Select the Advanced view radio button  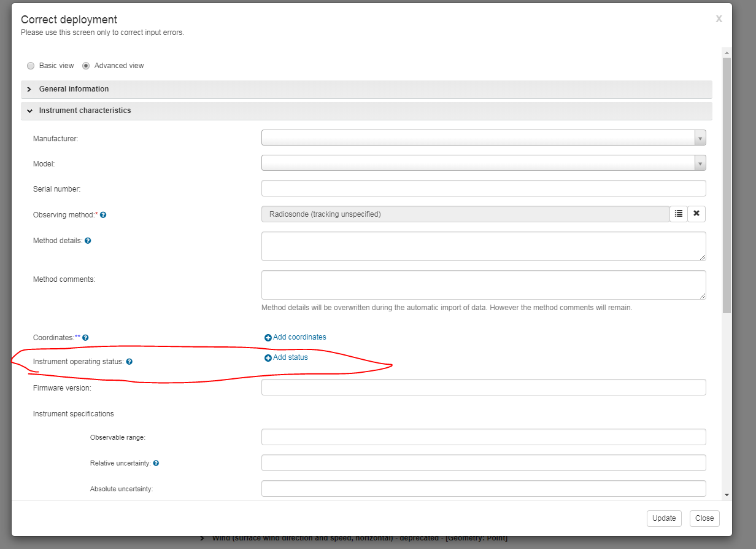[86, 66]
